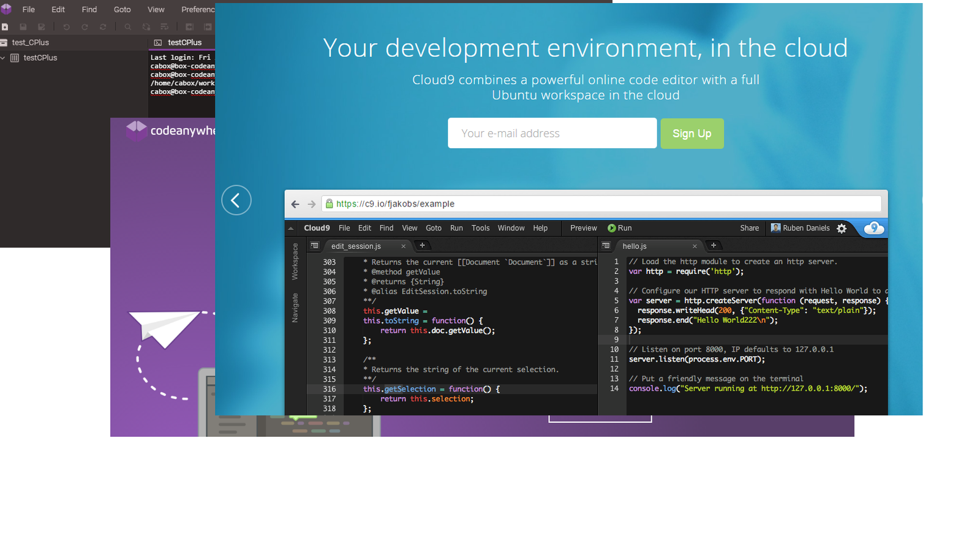Open the Goto menu in Codeanywhere
Image resolution: width=980 pixels, height=549 pixels.
click(x=123, y=10)
